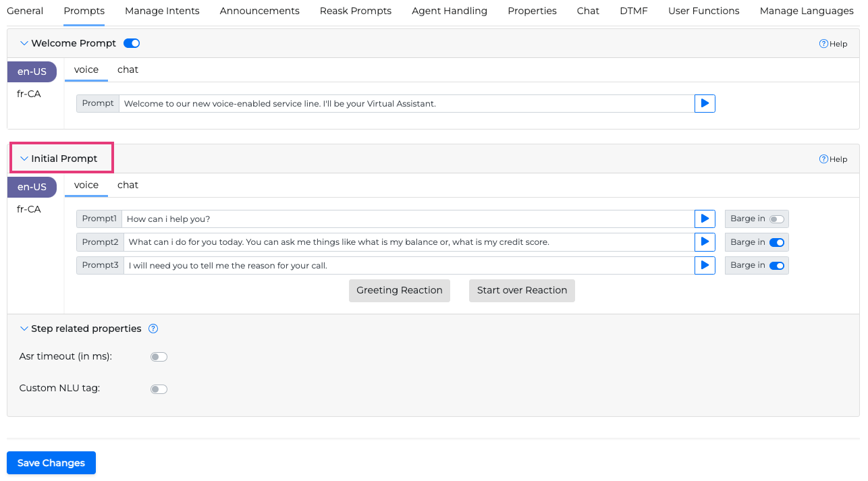Open the Greeting Reaction settings
This screenshot has height=481, width=868.
pos(399,290)
